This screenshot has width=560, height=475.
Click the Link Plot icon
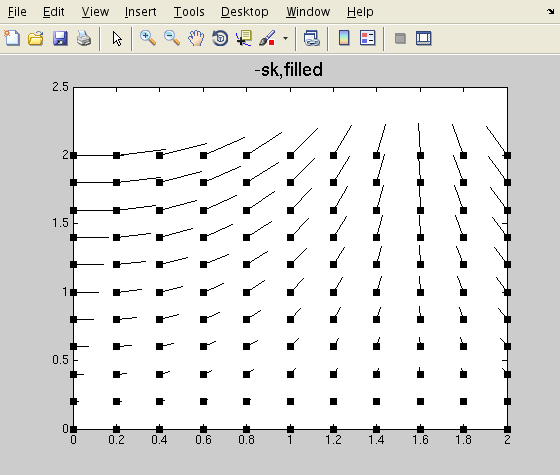point(311,38)
